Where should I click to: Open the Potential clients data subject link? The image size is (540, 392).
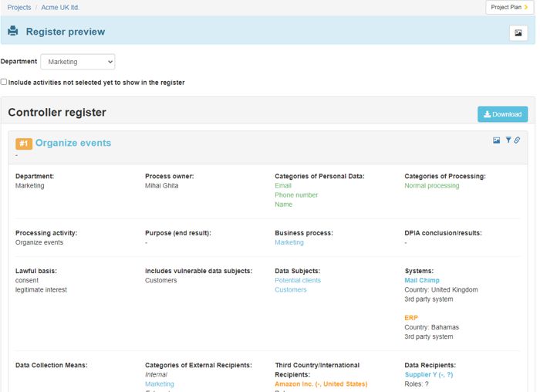298,280
